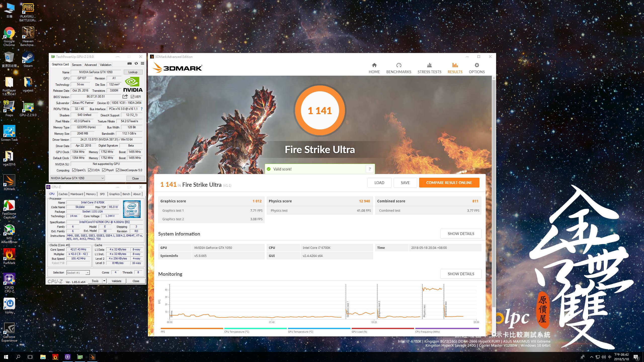Click the Validate button in CPU-Z

(116, 281)
